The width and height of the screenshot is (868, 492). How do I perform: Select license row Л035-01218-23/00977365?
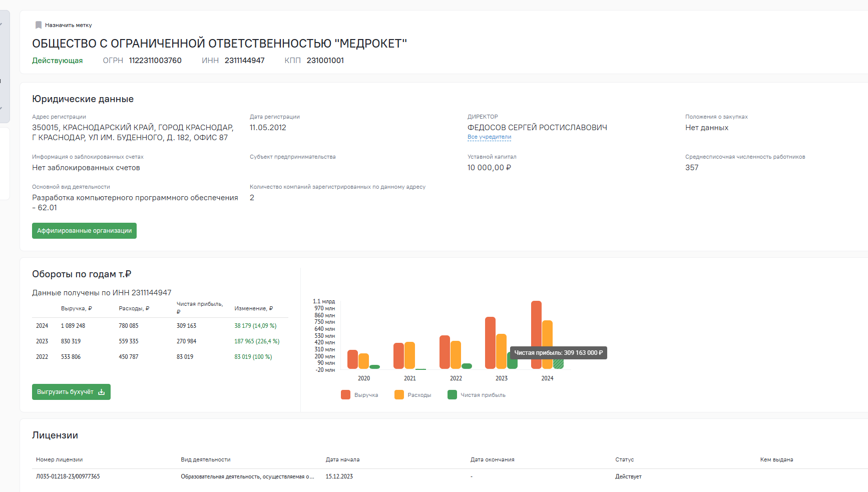[x=451, y=476]
